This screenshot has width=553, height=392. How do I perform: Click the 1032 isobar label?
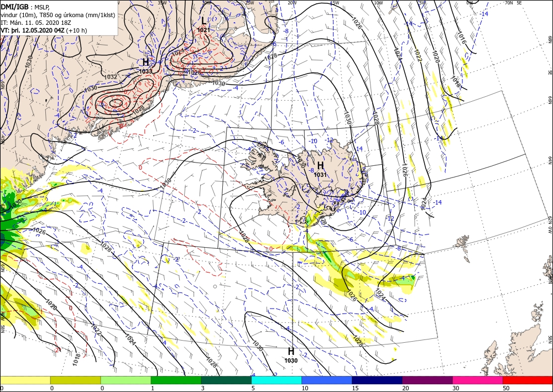tap(111, 76)
